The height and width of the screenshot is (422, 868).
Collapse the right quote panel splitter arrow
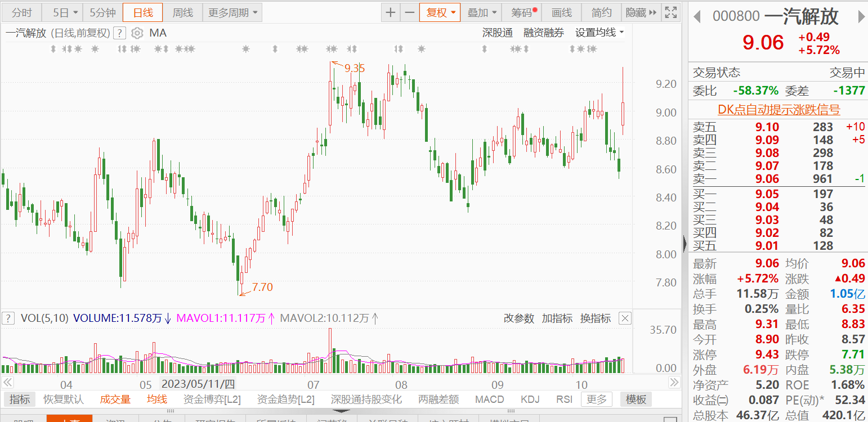tap(684, 244)
